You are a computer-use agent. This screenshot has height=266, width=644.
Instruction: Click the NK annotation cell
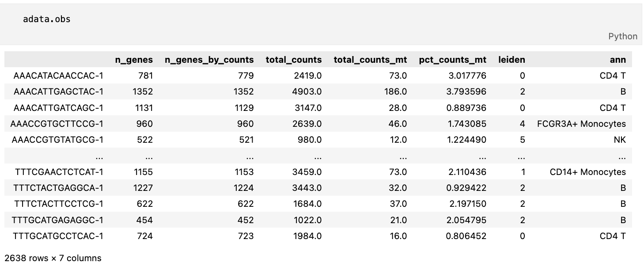(620, 140)
